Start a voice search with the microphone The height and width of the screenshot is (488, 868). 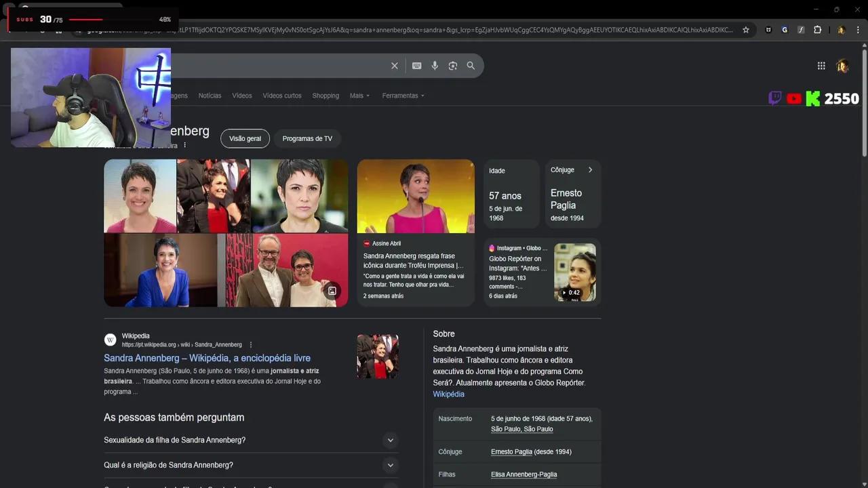pyautogui.click(x=435, y=66)
